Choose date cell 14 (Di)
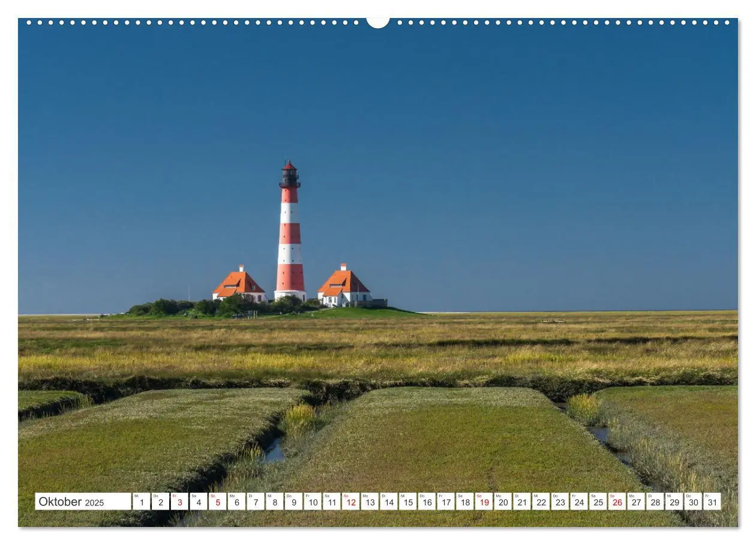This screenshot has width=756, height=545. click(388, 502)
